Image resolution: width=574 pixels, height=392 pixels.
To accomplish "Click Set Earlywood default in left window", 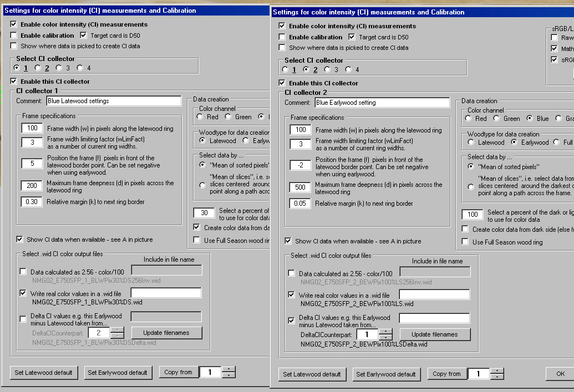I will click(x=118, y=373).
